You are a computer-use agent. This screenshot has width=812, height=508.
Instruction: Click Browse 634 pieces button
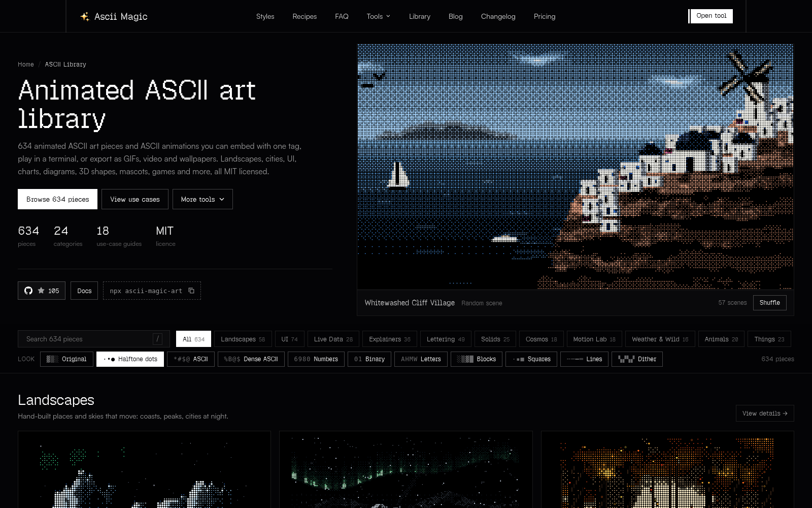57,199
